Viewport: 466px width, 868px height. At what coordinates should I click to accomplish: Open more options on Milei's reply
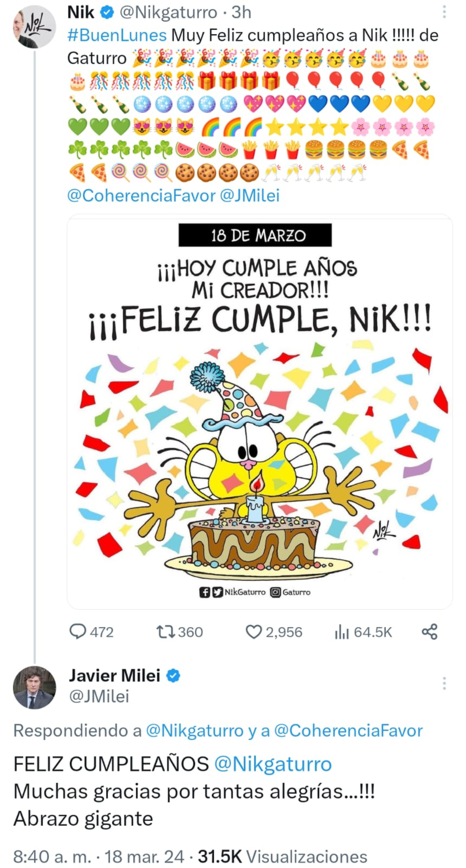444,683
